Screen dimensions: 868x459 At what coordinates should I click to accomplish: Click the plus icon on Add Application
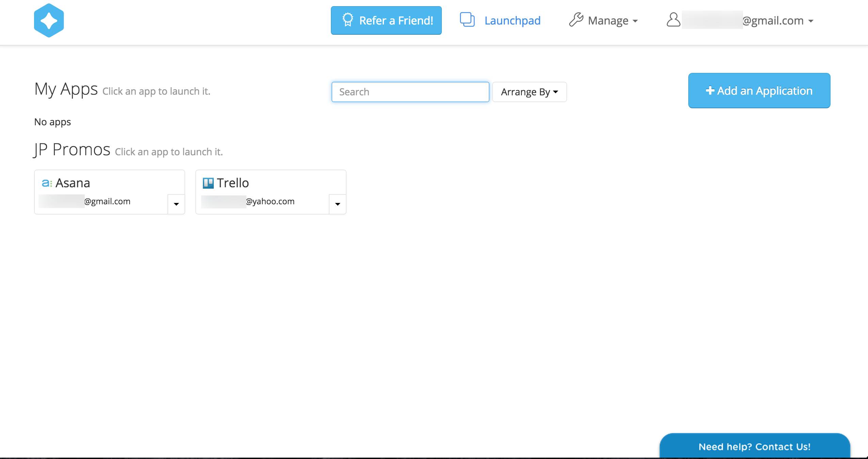pyautogui.click(x=710, y=91)
